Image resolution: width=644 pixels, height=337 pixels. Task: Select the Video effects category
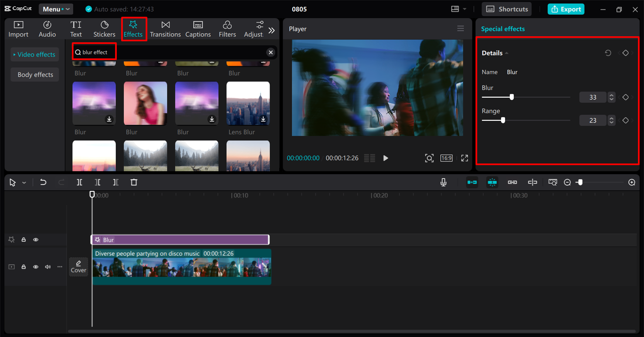(x=34, y=54)
